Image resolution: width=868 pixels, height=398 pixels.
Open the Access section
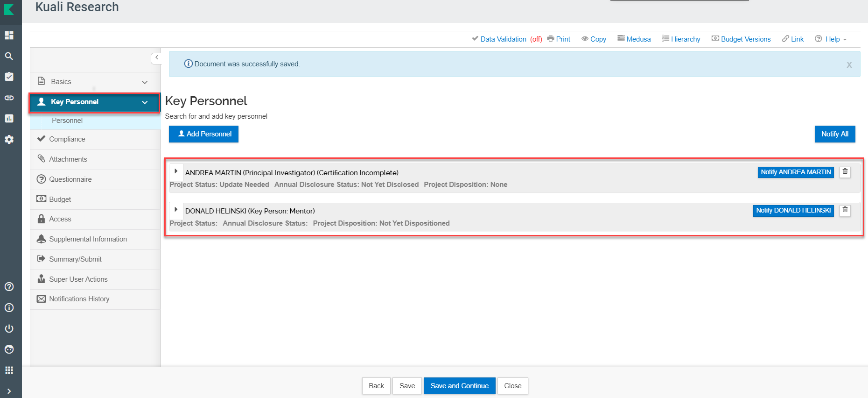pyautogui.click(x=95, y=219)
